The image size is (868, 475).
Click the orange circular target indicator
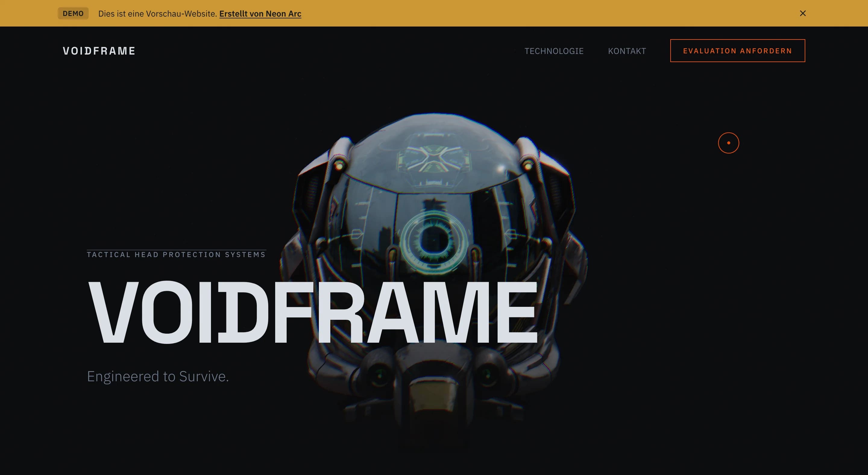pos(728,143)
